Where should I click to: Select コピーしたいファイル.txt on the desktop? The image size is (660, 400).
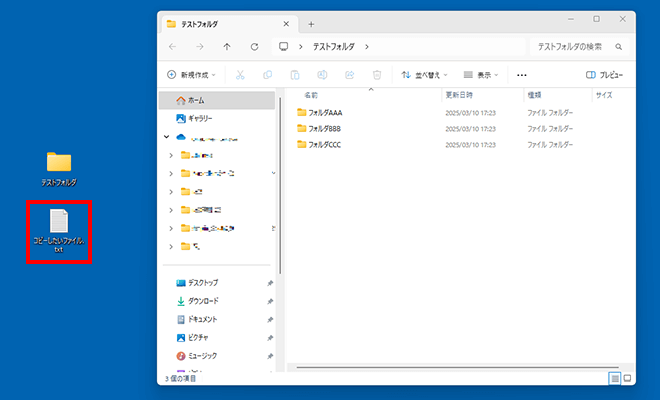click(59, 231)
